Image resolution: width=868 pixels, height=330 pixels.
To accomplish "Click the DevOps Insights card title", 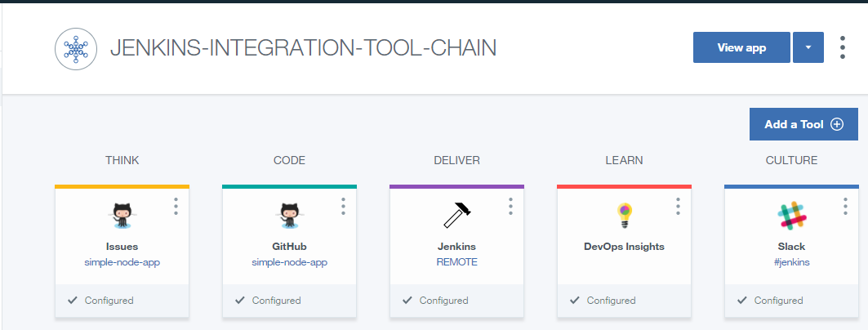I will 625,247.
